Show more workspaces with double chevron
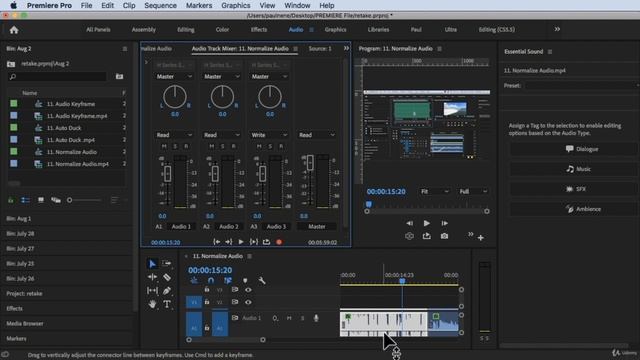The width and height of the screenshot is (640, 360). click(557, 29)
